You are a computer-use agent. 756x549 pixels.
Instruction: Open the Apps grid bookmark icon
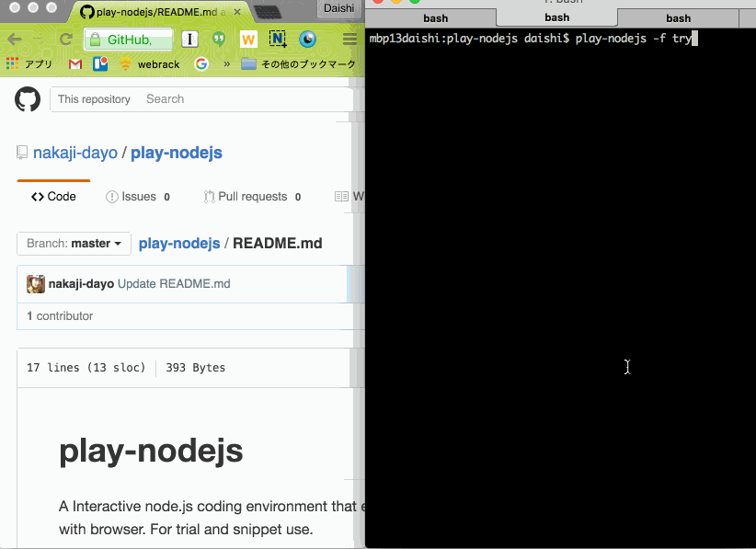point(13,63)
